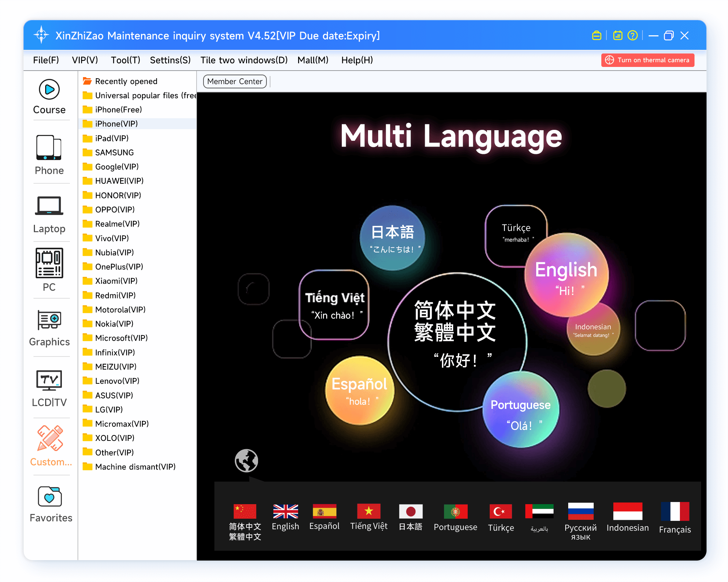Select the Graphics card category
Image resolution: width=728 pixels, height=582 pixels.
coord(49,327)
